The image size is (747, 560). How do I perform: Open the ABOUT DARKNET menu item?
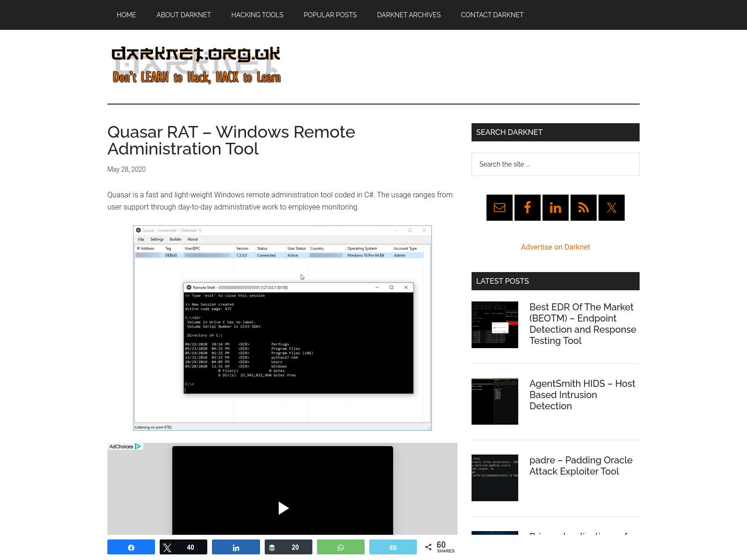tap(183, 15)
